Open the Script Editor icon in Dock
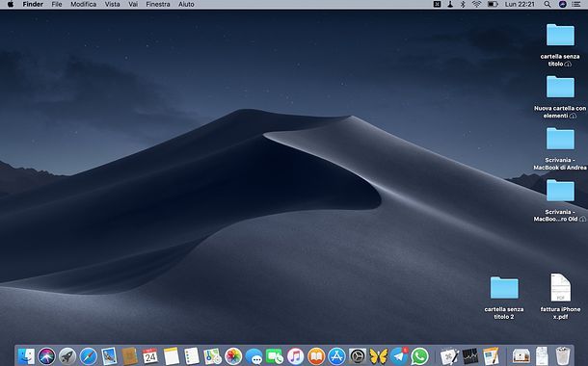588x366 pixels. [x=449, y=355]
